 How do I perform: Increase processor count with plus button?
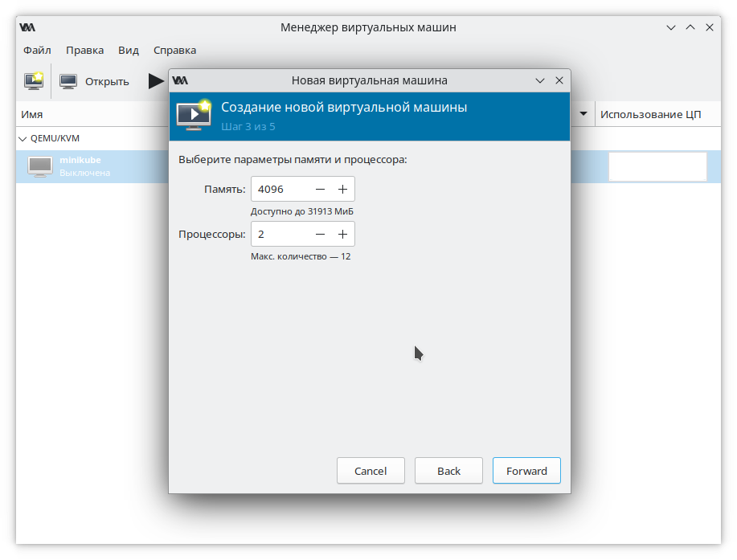[342, 234]
